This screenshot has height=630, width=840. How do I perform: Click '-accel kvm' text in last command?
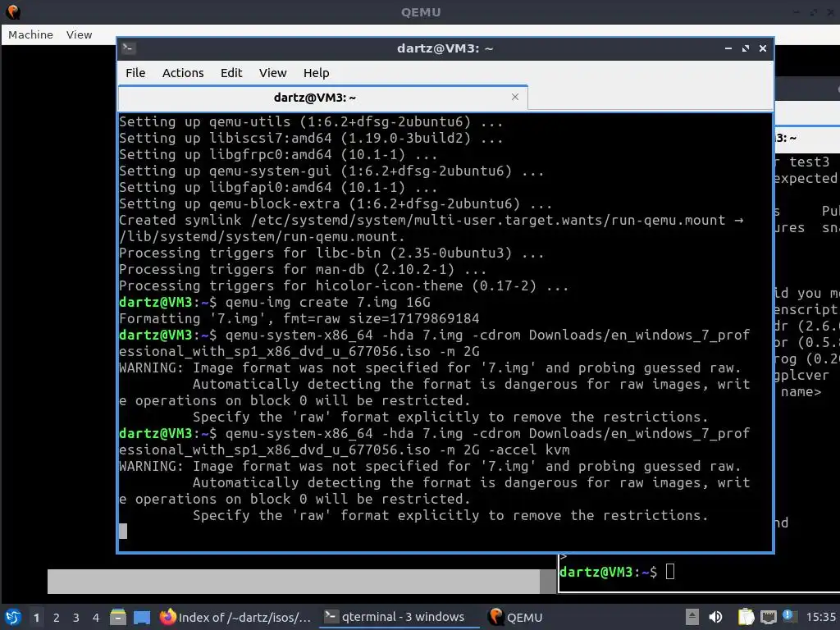coord(529,450)
